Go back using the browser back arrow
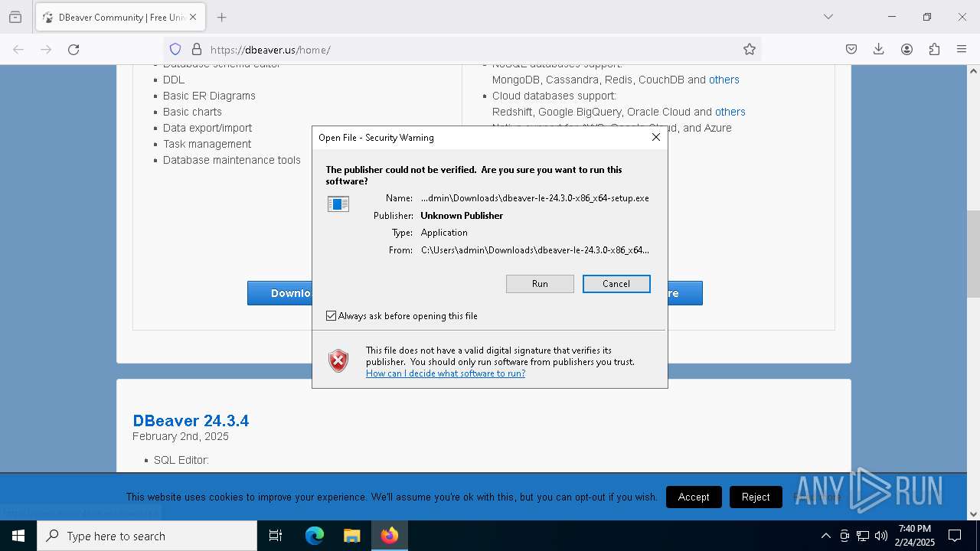The width and height of the screenshot is (980, 551). 18,50
